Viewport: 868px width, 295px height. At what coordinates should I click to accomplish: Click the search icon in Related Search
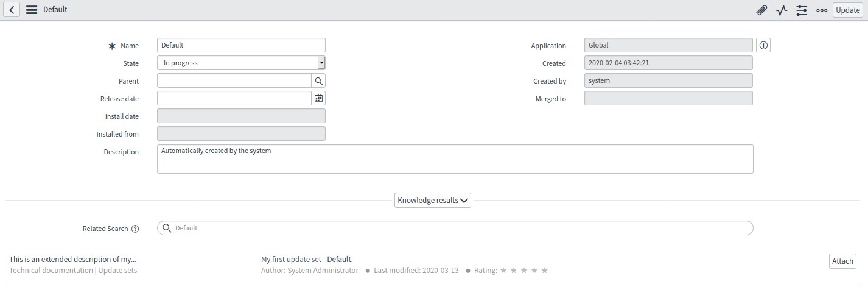167,228
